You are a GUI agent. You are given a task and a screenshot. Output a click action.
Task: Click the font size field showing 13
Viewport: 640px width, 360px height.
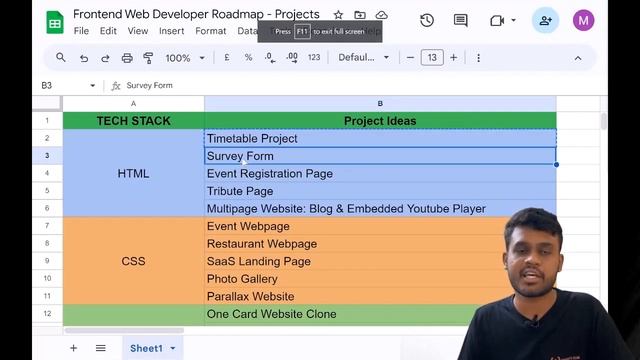[432, 58]
